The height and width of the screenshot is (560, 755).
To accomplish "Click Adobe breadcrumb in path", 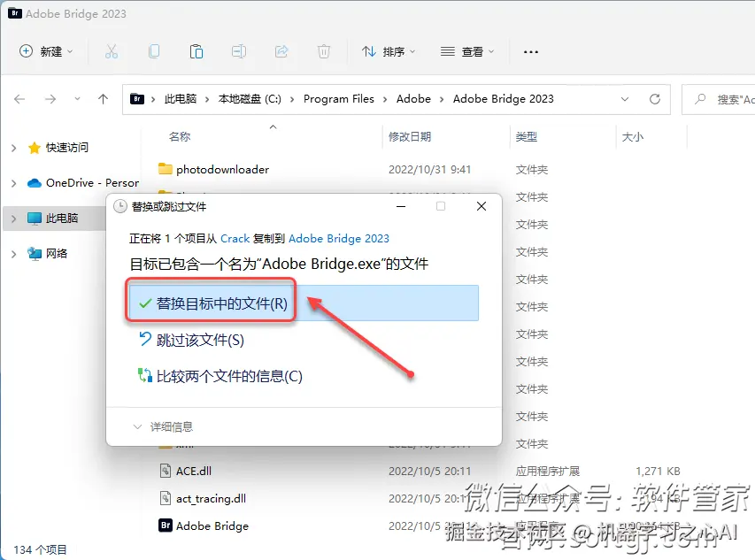I will (413, 99).
